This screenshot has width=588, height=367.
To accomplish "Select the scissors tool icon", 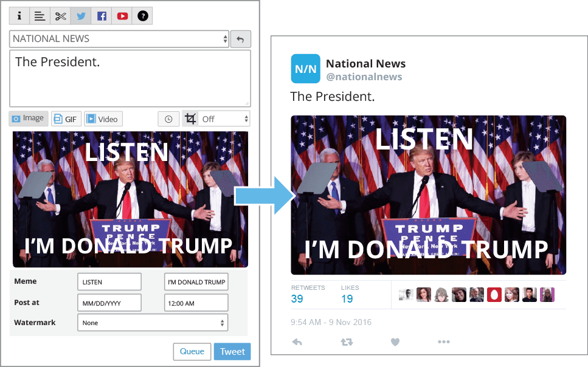I will click(60, 16).
